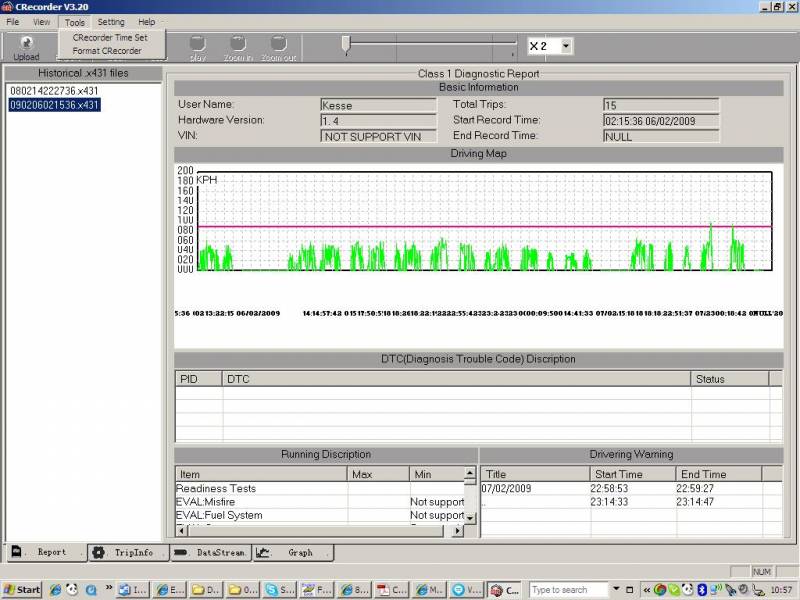Click the Upload toolbar icon
This screenshot has height=600, width=800.
pyautogui.click(x=26, y=44)
